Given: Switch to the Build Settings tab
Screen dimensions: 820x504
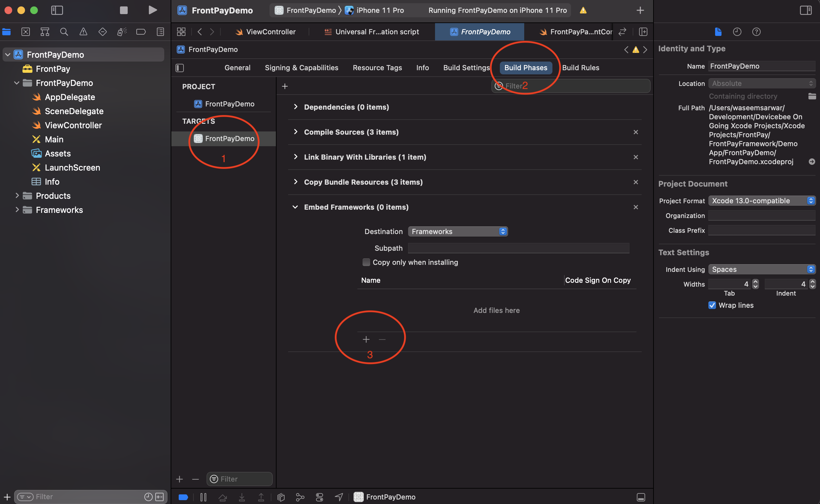Looking at the screenshot, I should (x=466, y=68).
